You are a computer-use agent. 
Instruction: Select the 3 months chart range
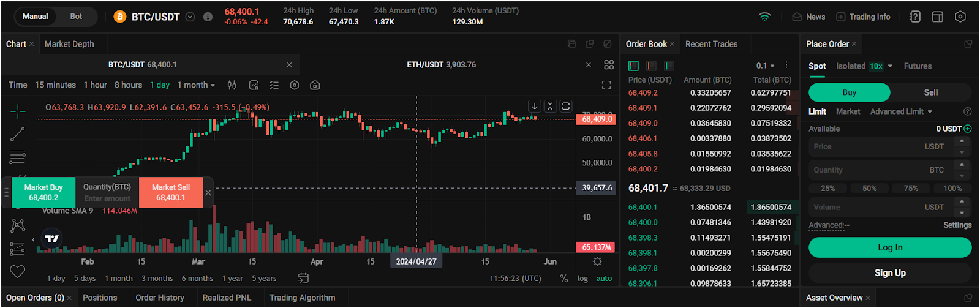point(157,279)
